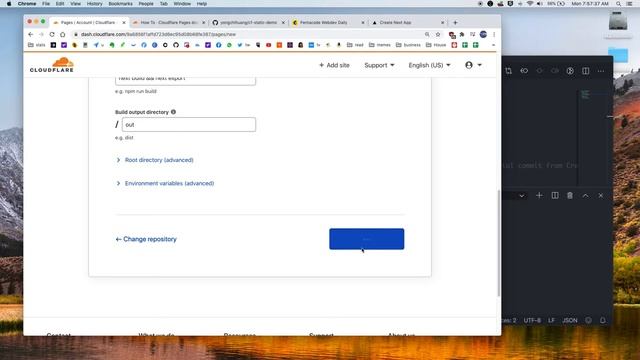The width and height of the screenshot is (640, 360).
Task: Kill terminal with the trash icon
Action: pos(570,196)
